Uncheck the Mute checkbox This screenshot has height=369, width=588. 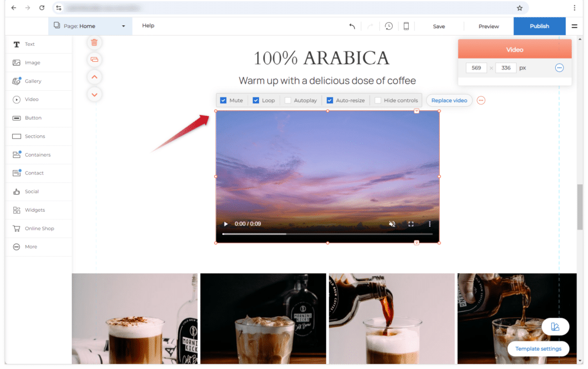[223, 100]
